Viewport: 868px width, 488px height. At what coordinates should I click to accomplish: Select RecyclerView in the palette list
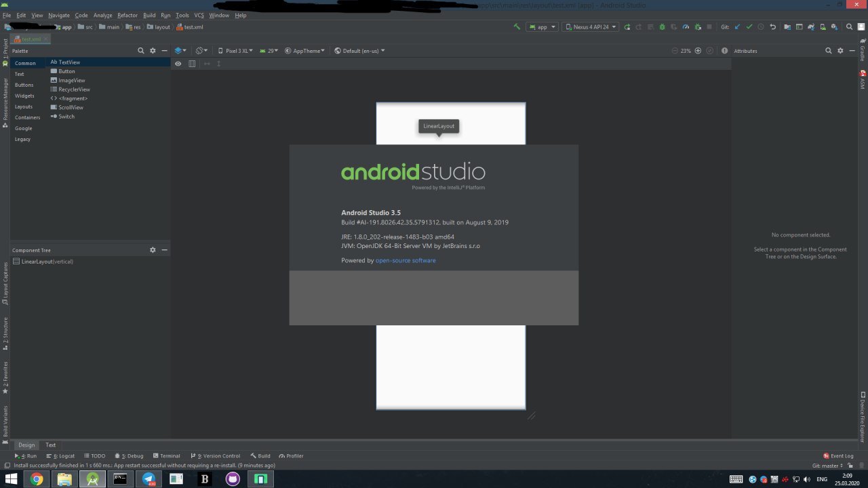[x=108, y=89]
